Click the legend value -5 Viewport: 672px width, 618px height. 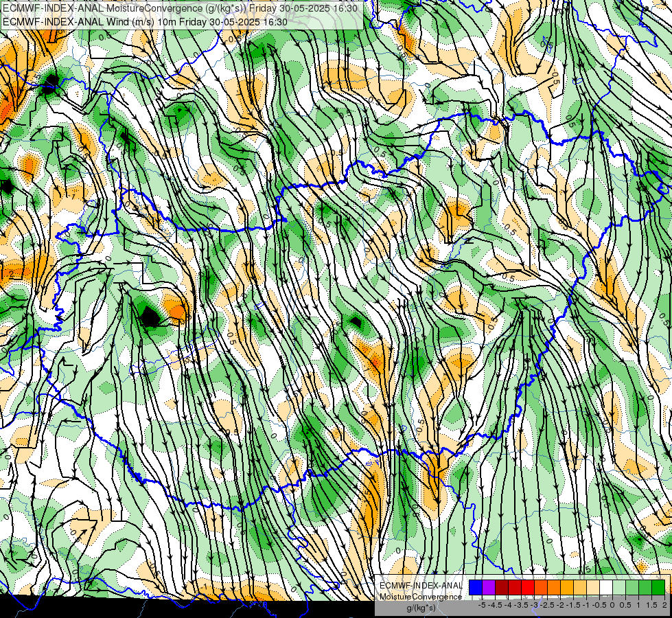(x=482, y=605)
